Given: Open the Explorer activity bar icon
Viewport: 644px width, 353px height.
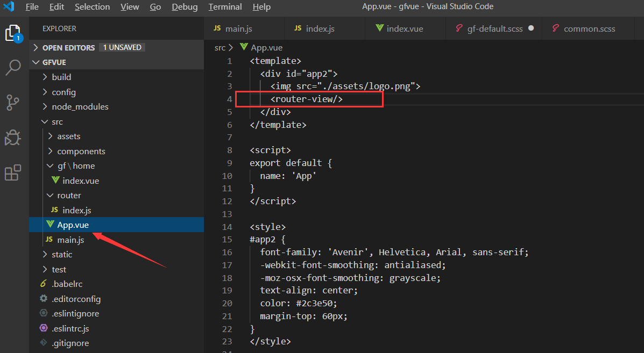Looking at the screenshot, I should [x=13, y=33].
